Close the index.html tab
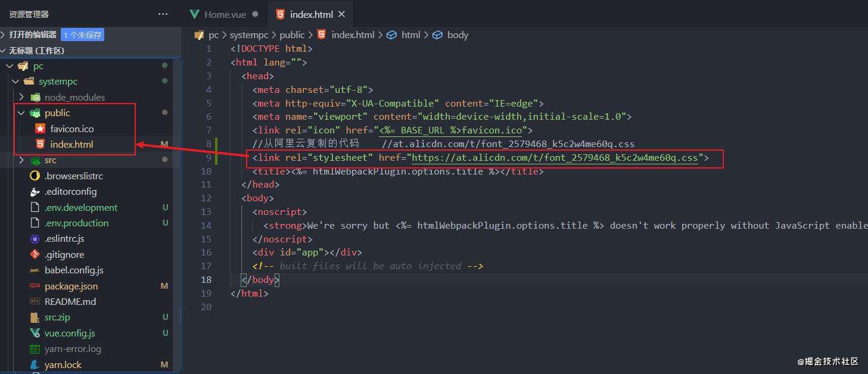The image size is (868, 374). pyautogui.click(x=341, y=14)
